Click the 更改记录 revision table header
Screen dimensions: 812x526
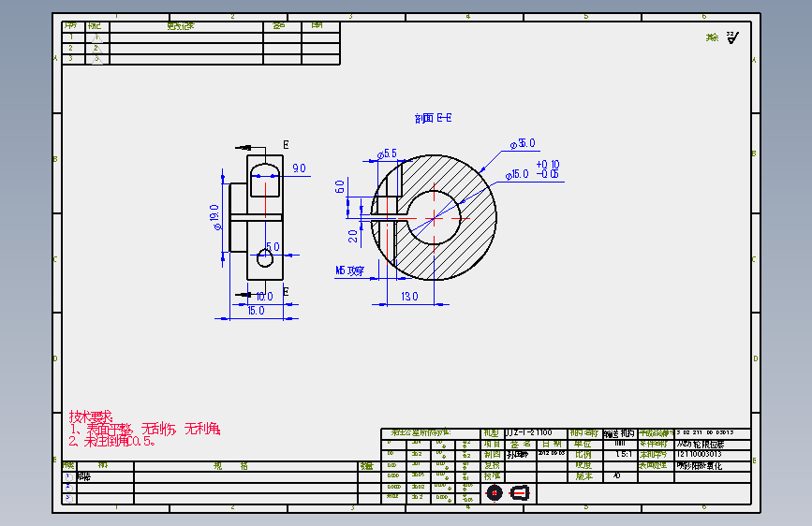pyautogui.click(x=181, y=26)
